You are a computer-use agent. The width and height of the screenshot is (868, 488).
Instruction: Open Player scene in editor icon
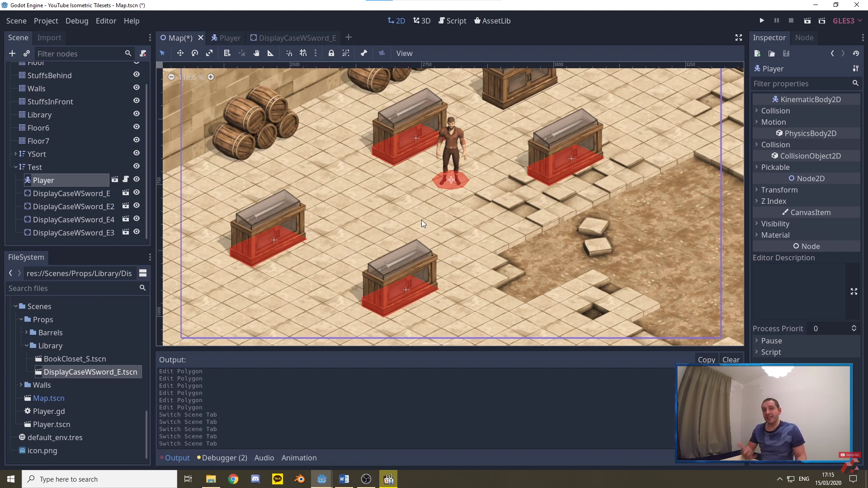pyautogui.click(x=115, y=180)
